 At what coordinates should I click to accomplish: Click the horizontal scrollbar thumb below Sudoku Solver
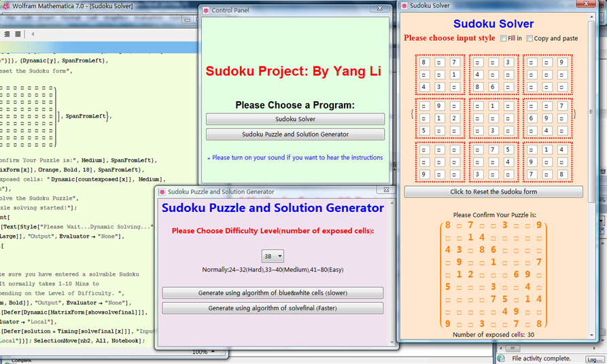pyautogui.click(x=512, y=348)
